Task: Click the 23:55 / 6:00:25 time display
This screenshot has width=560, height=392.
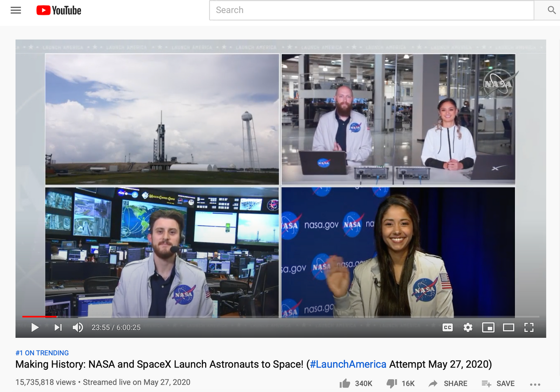Action: click(x=116, y=327)
